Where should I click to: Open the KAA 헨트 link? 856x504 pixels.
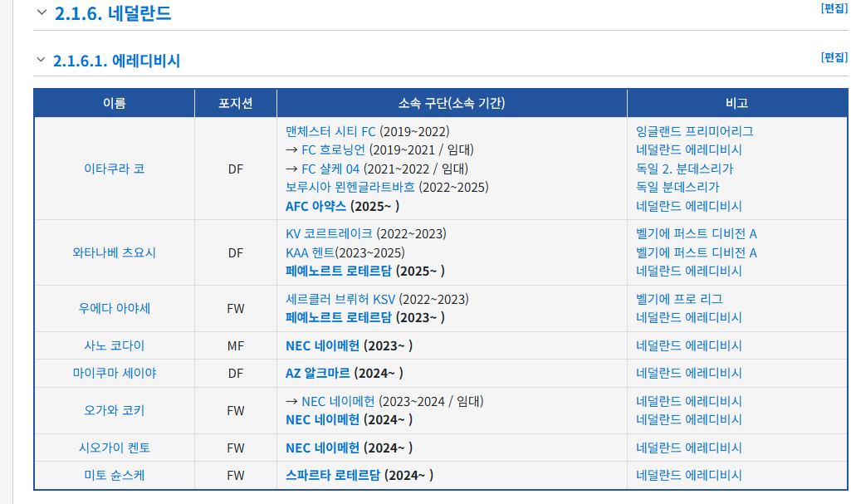pos(310,252)
